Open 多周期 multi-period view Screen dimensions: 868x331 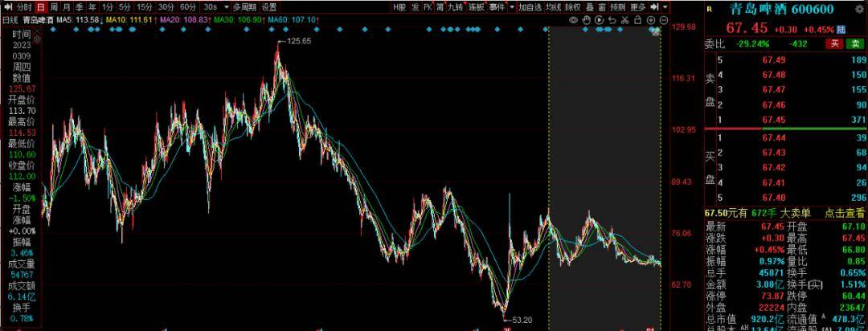244,7
